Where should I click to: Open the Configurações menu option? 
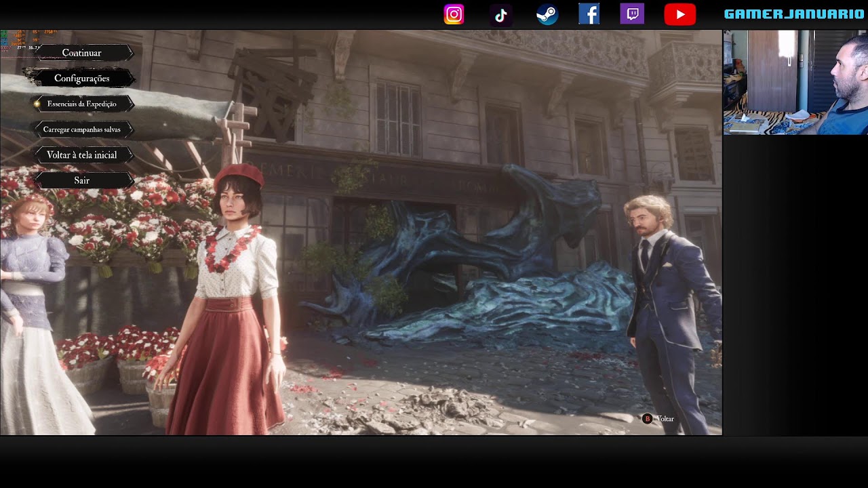pyautogui.click(x=82, y=79)
